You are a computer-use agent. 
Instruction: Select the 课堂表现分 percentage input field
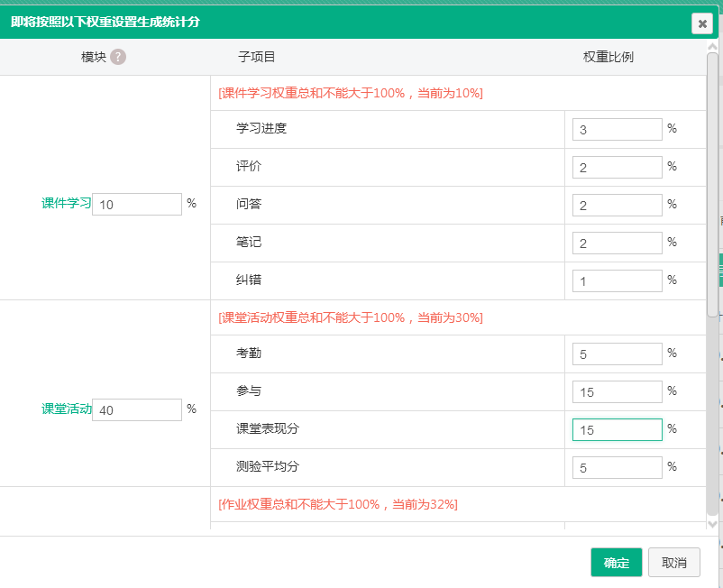tap(617, 429)
